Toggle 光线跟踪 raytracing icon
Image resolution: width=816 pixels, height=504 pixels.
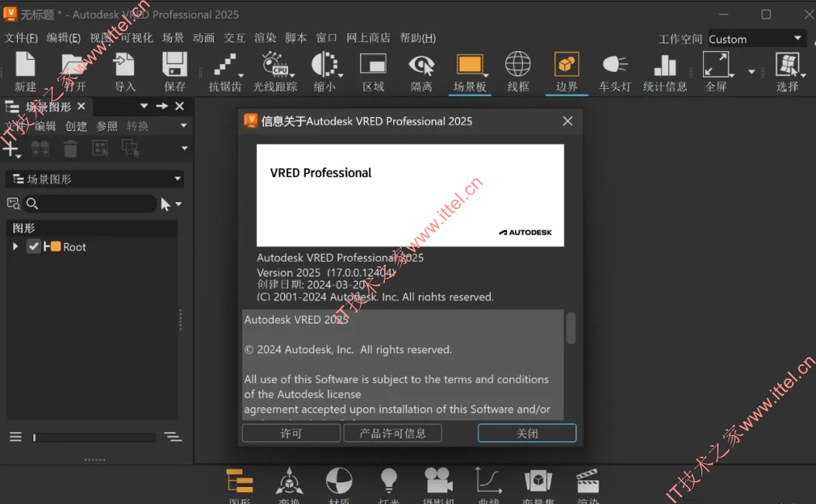click(276, 64)
